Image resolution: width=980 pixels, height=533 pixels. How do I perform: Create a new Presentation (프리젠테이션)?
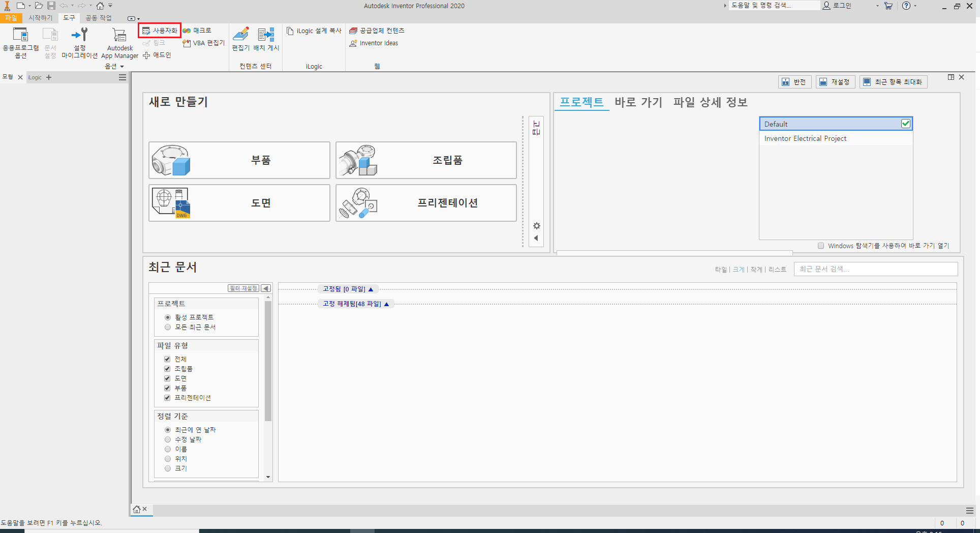pyautogui.click(x=426, y=203)
